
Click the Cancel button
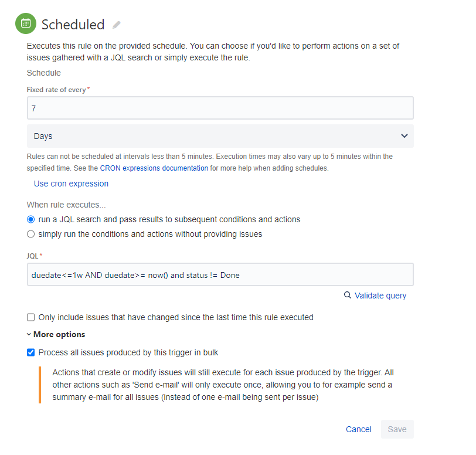tap(359, 429)
